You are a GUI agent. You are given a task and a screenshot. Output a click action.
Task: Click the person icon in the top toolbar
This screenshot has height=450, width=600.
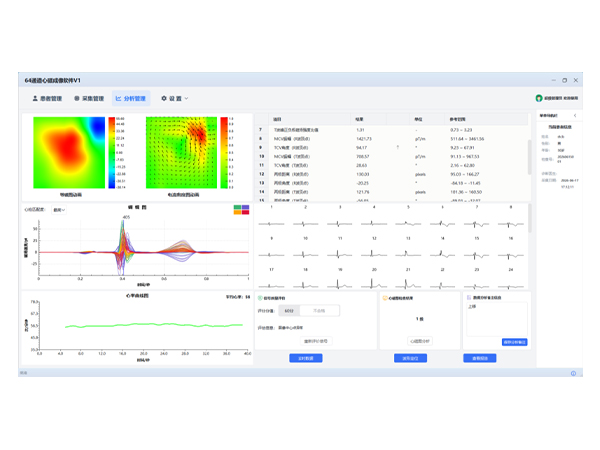35,98
